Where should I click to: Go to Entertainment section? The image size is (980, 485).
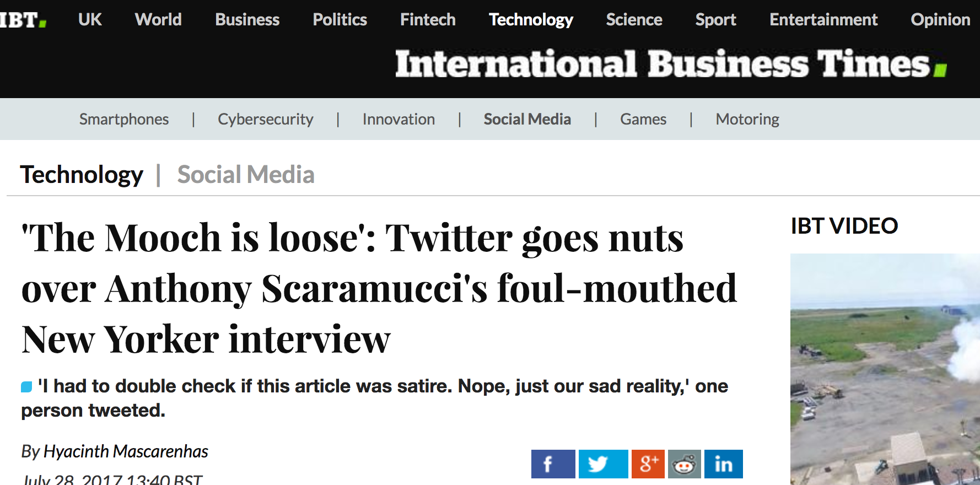823,20
